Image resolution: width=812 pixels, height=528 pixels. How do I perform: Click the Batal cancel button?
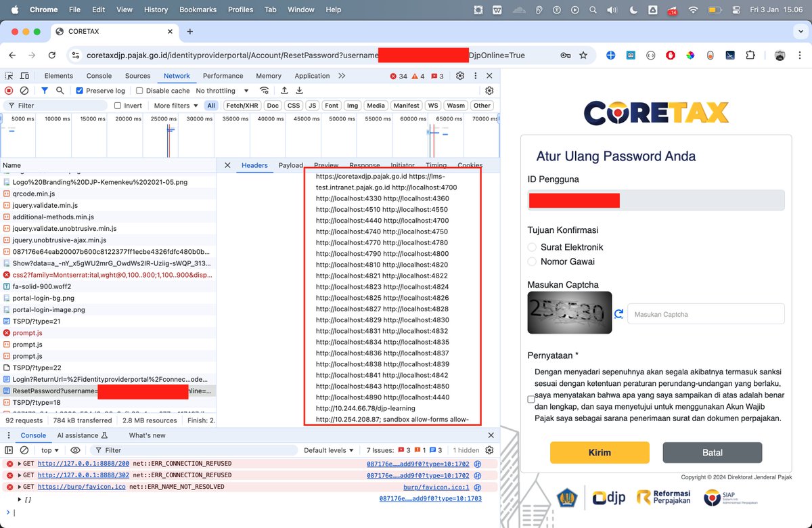(713, 453)
